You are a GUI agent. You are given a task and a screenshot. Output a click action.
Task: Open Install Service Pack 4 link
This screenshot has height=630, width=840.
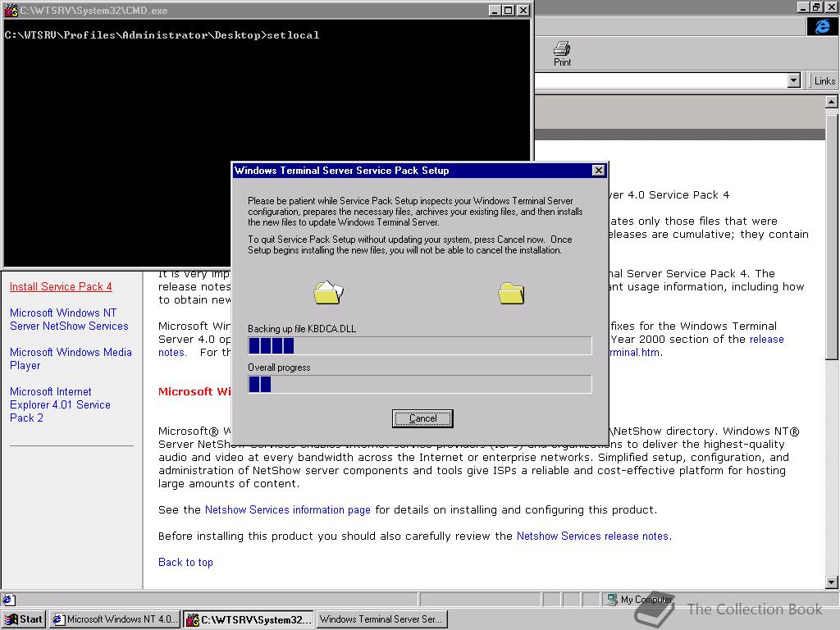point(61,286)
